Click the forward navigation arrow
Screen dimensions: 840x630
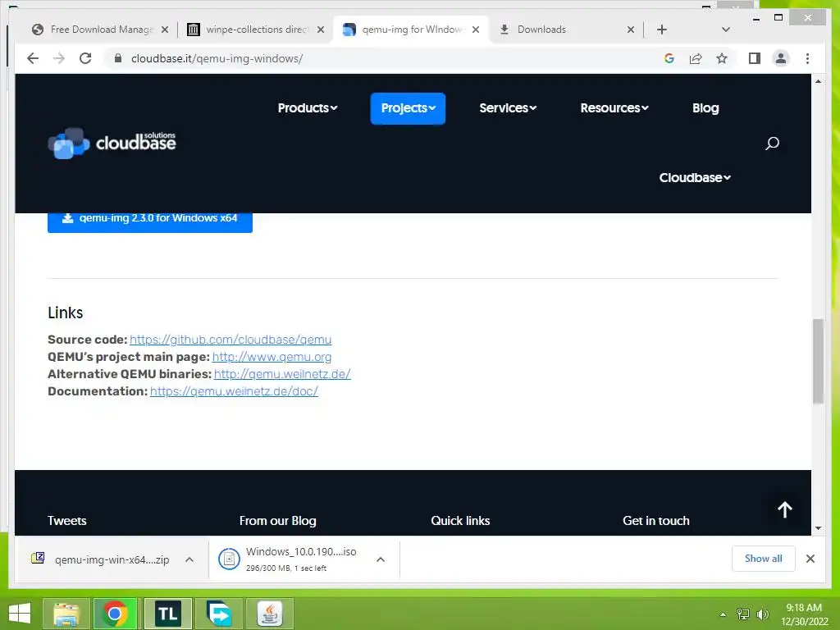[59, 58]
